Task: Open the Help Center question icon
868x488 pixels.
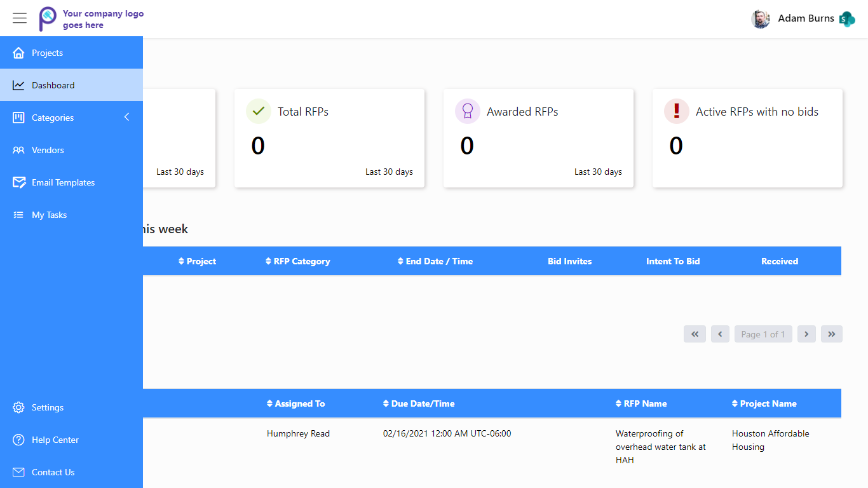Action: (x=18, y=440)
